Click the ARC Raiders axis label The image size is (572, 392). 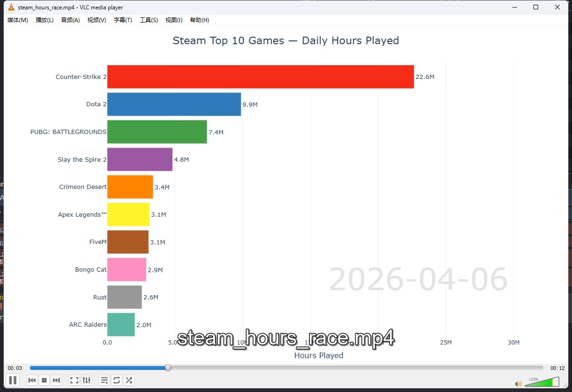[88, 325]
